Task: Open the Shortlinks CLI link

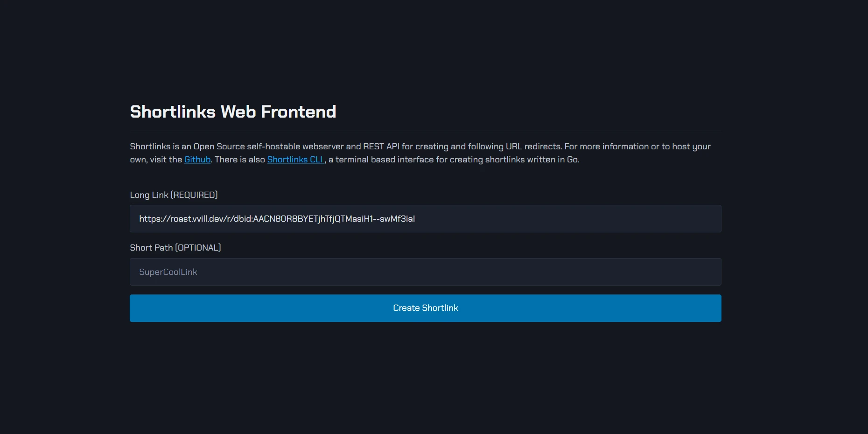Action: pos(295,160)
